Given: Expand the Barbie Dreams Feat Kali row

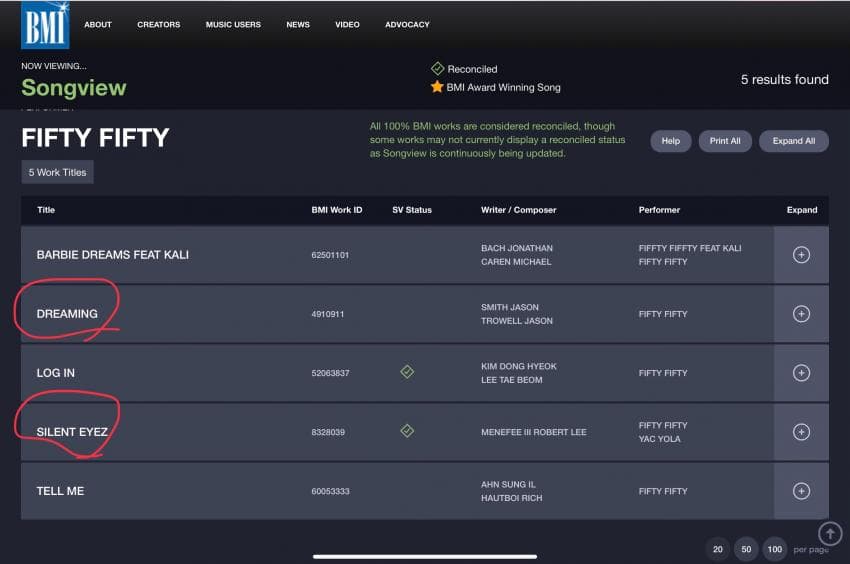Looking at the screenshot, I should 801,255.
